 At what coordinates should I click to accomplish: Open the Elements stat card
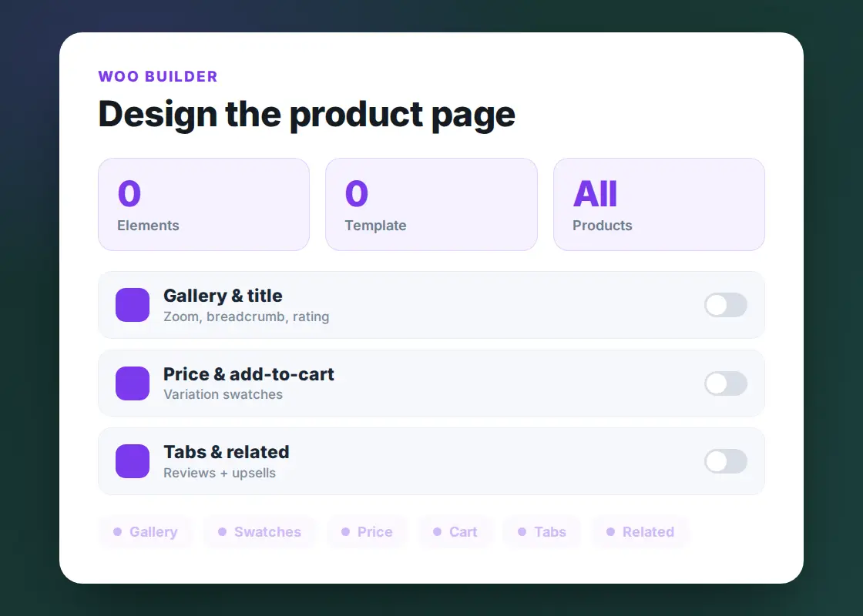203,205
